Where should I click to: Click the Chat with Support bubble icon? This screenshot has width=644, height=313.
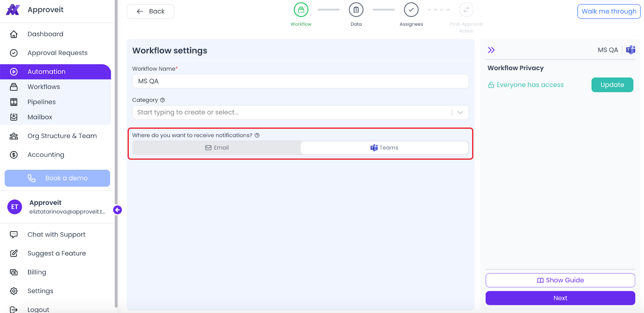click(x=14, y=235)
